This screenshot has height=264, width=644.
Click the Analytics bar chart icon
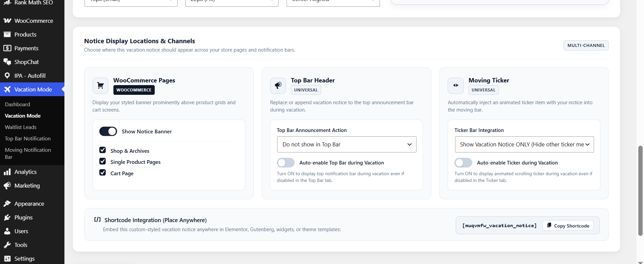click(x=7, y=172)
